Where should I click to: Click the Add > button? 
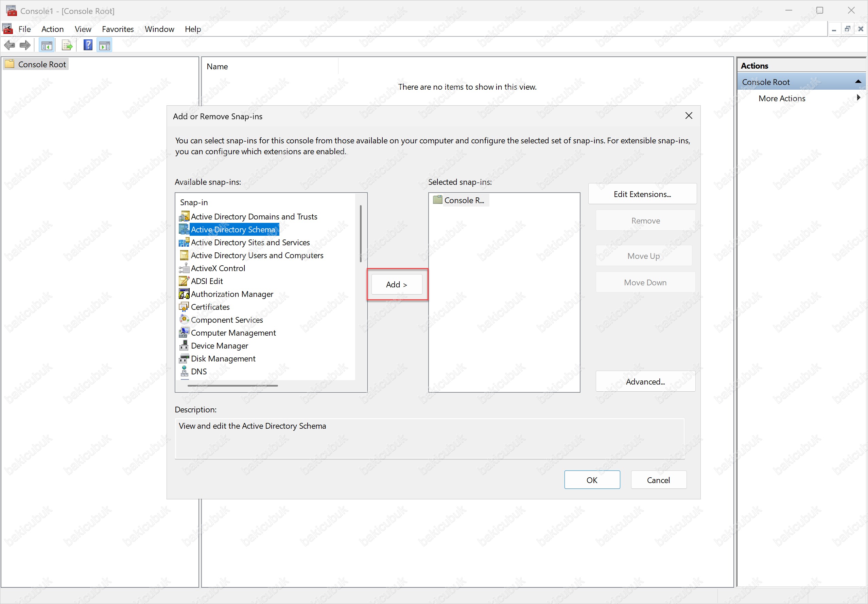tap(397, 285)
